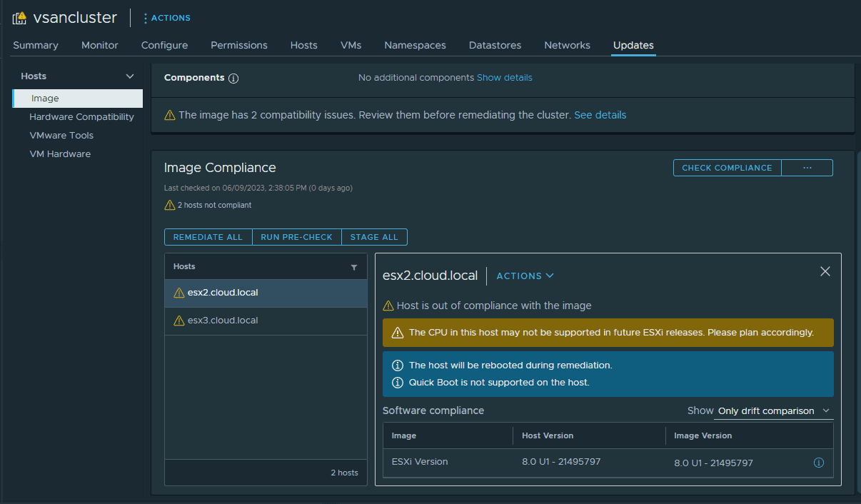Switch to the Configure tab
Viewport: 861px width, 504px height.
coord(164,45)
